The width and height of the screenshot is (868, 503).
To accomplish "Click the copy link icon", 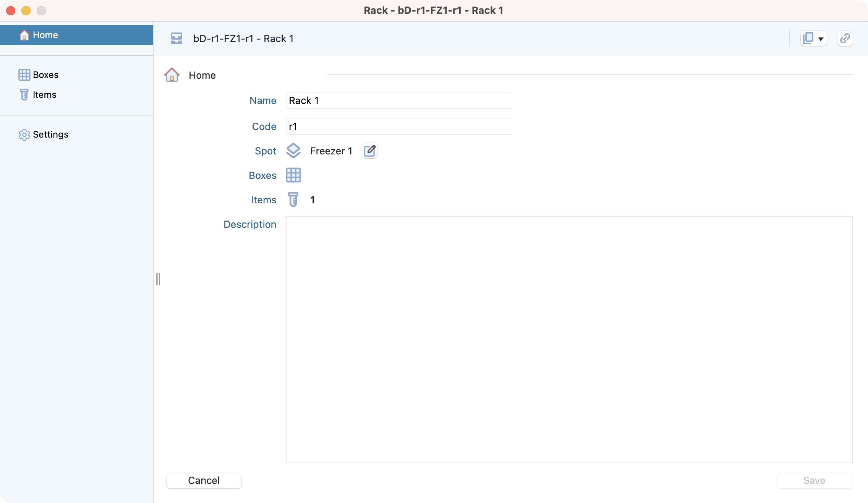I will [845, 38].
